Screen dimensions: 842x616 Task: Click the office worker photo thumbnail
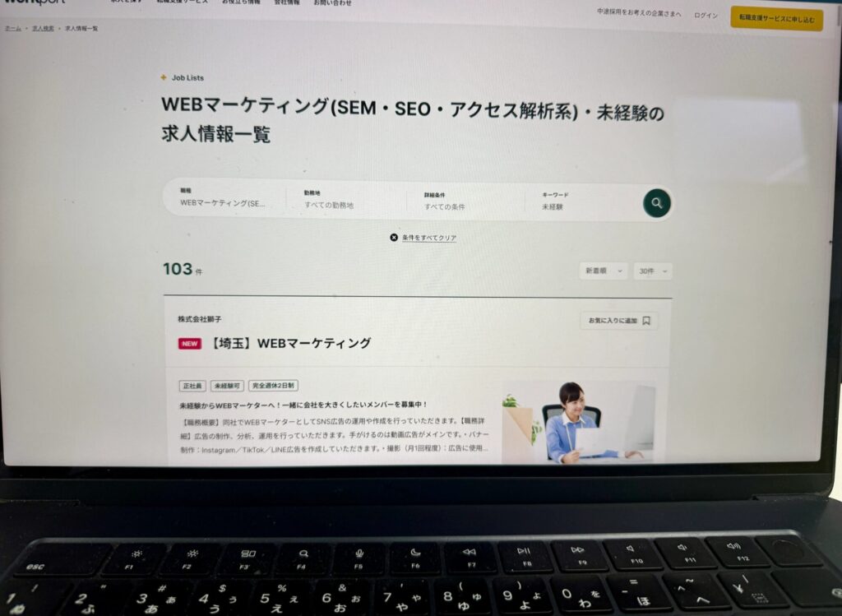(579, 422)
